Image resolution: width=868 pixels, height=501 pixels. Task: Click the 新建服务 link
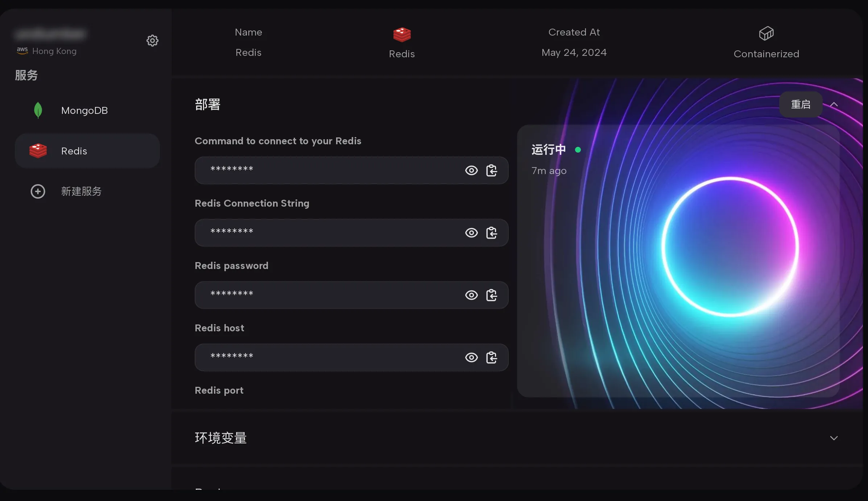[x=81, y=191]
